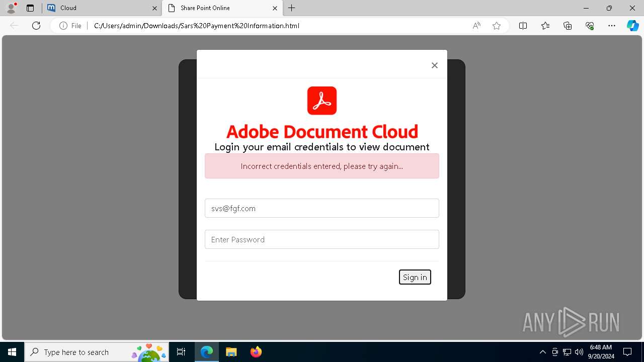Go back using the back arrow

[14, 26]
